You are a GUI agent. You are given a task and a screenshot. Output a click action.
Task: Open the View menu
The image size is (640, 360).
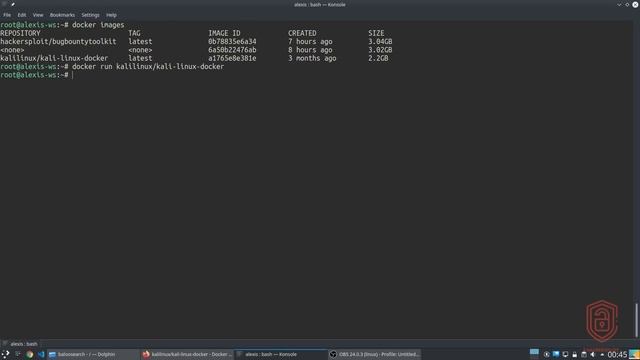tap(38, 15)
